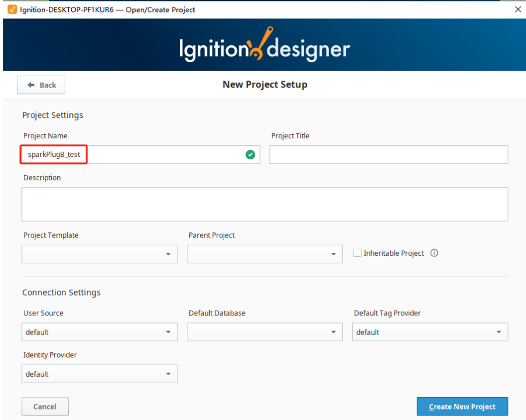The width and height of the screenshot is (526, 420).
Task: Click the Cancel button
Action: tap(45, 407)
